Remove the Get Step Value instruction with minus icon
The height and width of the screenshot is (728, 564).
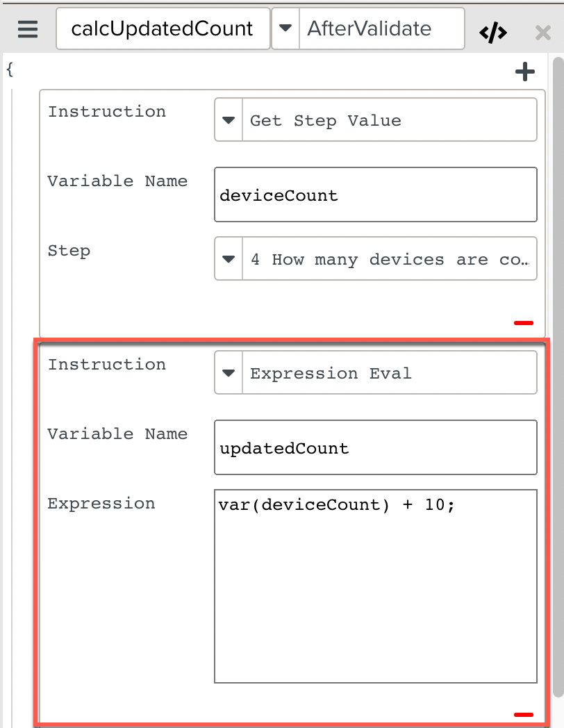click(x=524, y=322)
